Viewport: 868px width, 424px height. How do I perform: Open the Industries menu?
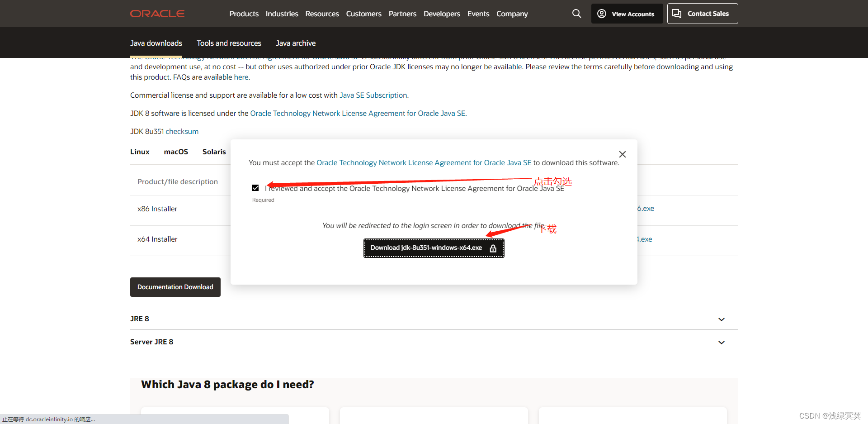click(x=282, y=14)
